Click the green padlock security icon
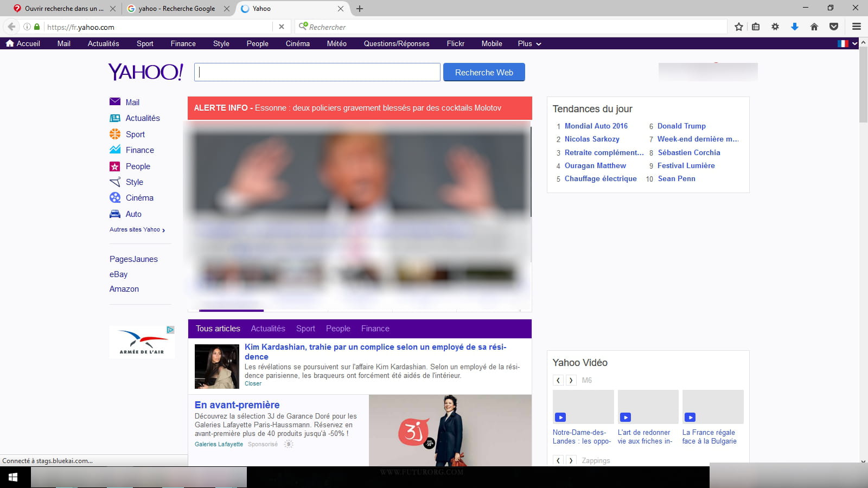 37,27
